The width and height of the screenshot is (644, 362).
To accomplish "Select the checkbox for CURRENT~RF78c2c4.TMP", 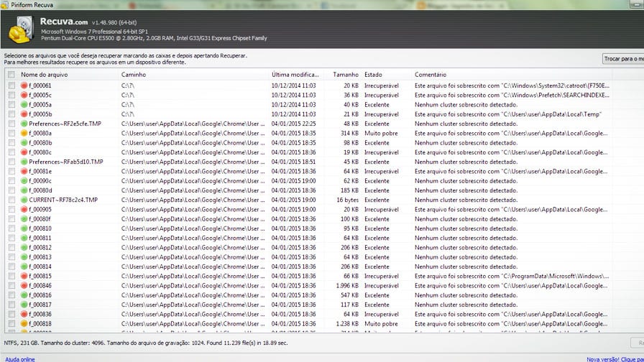I will [11, 200].
